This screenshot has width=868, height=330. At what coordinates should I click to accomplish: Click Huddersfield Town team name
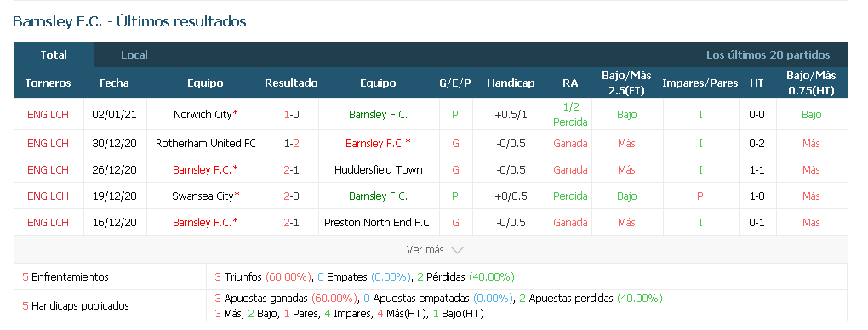coord(378,170)
